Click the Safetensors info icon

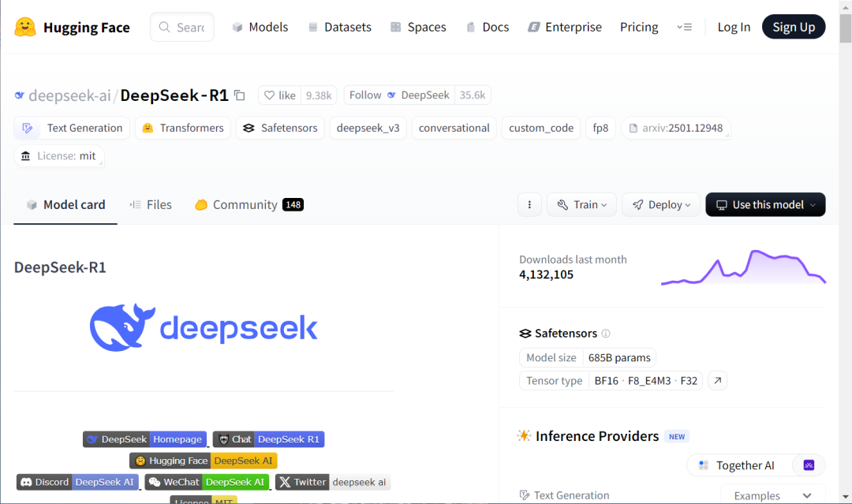(606, 334)
